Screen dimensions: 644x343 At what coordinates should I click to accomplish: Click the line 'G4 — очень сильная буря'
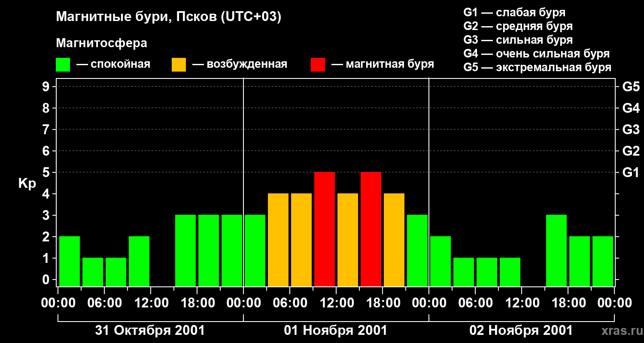coord(536,54)
